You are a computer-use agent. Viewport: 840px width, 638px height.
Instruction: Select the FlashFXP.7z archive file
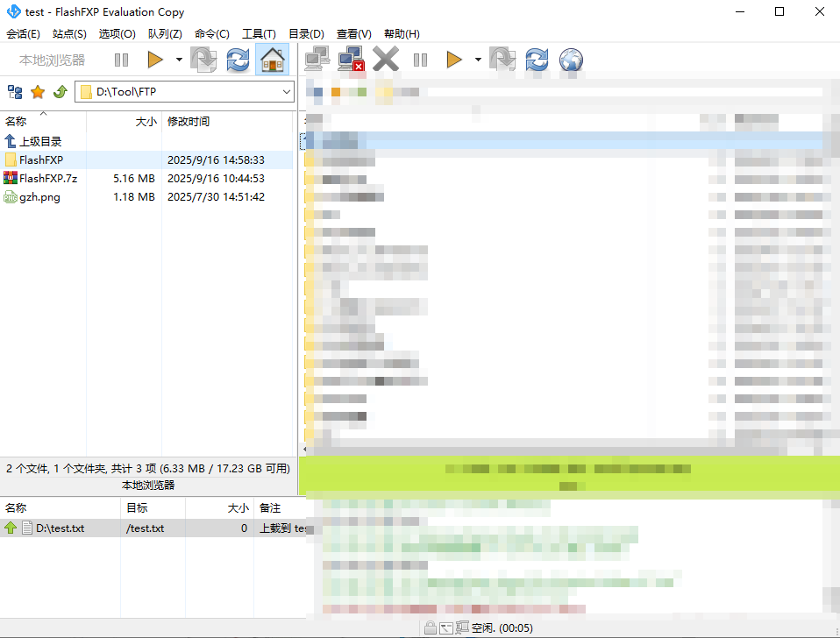coord(146,178)
